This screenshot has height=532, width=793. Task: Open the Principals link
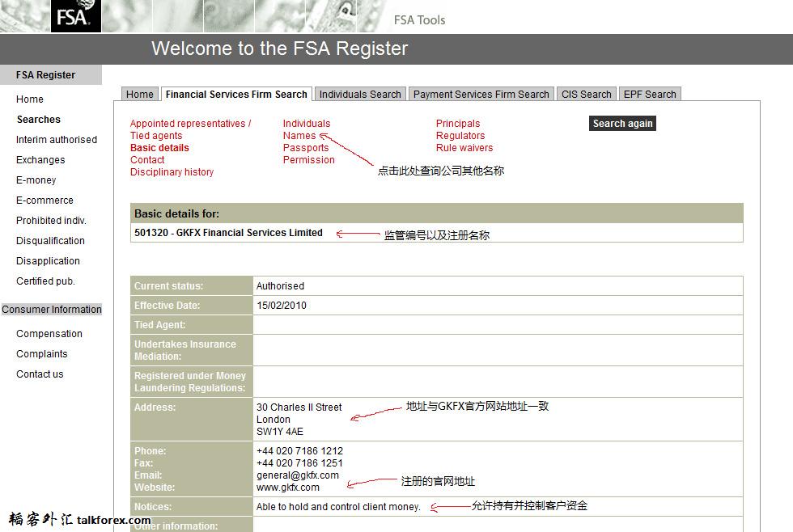pyautogui.click(x=458, y=123)
